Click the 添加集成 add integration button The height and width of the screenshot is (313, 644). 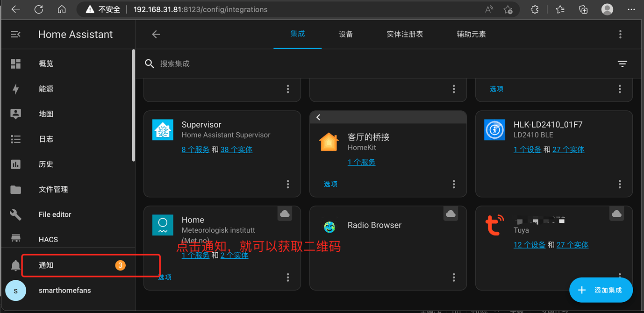pos(601,290)
